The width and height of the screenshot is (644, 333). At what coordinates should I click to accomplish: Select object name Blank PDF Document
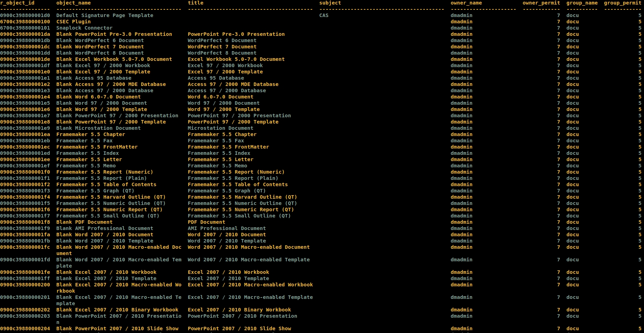[x=84, y=222]
